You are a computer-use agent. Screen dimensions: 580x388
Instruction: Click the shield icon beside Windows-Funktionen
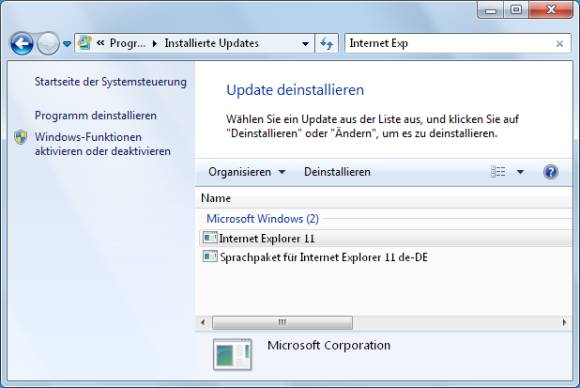pyautogui.click(x=21, y=137)
